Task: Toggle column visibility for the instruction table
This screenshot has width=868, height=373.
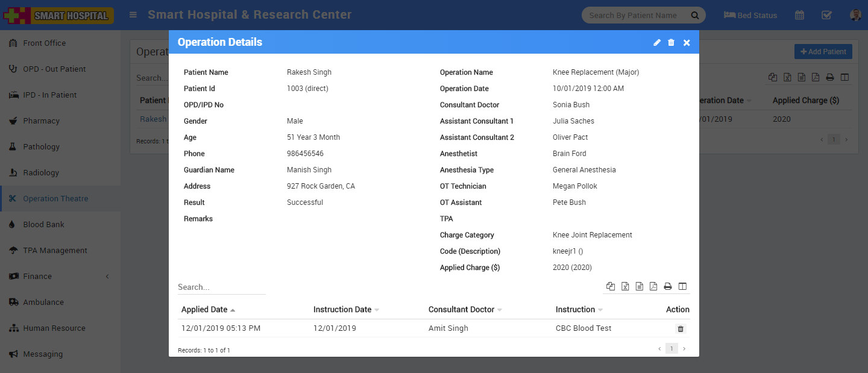Action: click(x=683, y=287)
